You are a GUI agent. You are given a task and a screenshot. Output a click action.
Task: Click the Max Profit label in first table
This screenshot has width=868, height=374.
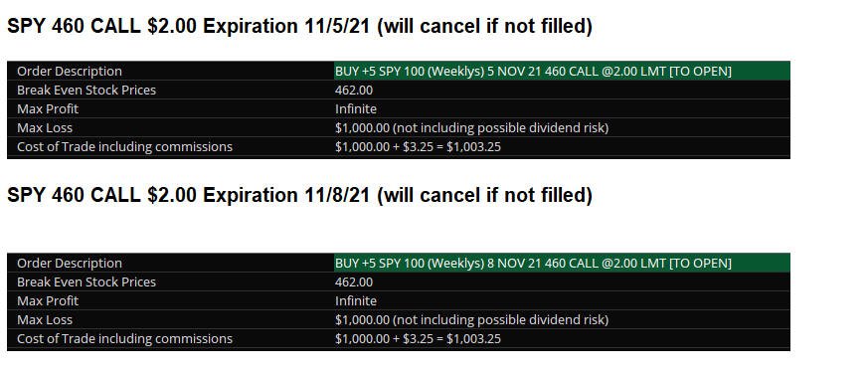(48, 108)
